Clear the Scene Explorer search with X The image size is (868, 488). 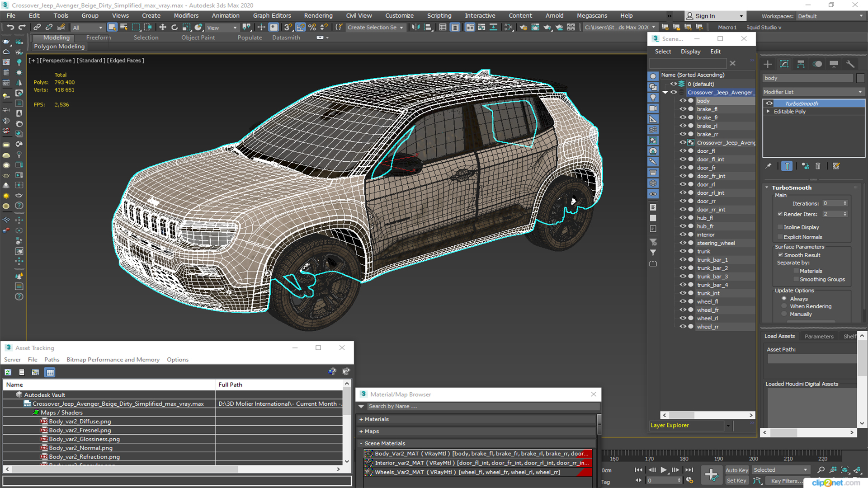pyautogui.click(x=732, y=63)
